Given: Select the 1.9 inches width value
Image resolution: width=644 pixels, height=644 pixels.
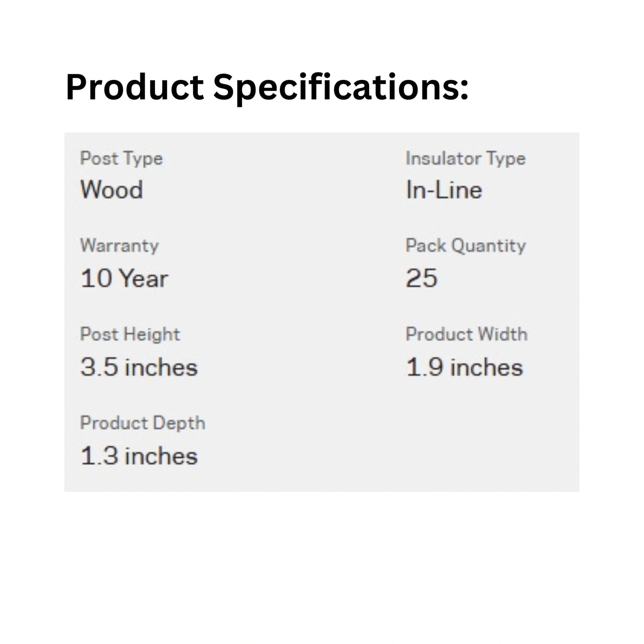Looking at the screenshot, I should [465, 368].
